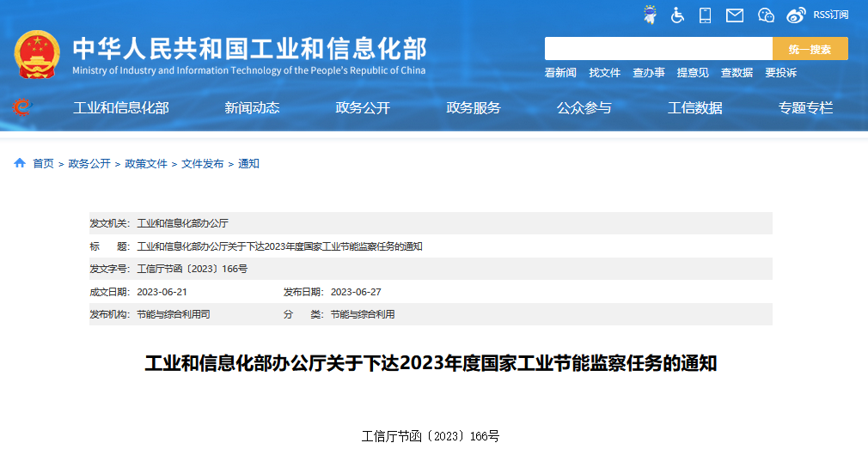The width and height of the screenshot is (868, 449).
Task: Select the 成文日期 value 2023-06-21
Action: 162,292
